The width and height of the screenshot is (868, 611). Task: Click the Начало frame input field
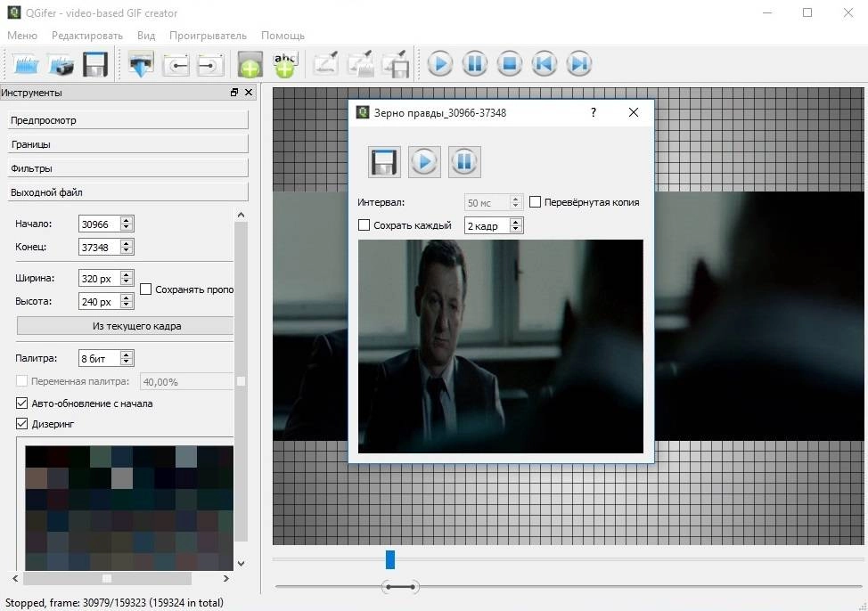click(100, 224)
